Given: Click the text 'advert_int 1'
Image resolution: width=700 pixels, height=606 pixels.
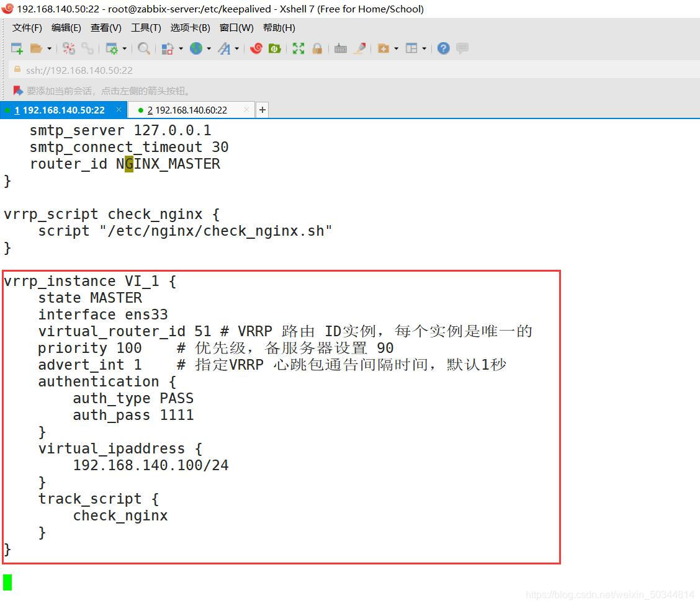Looking at the screenshot, I should pyautogui.click(x=90, y=365).
